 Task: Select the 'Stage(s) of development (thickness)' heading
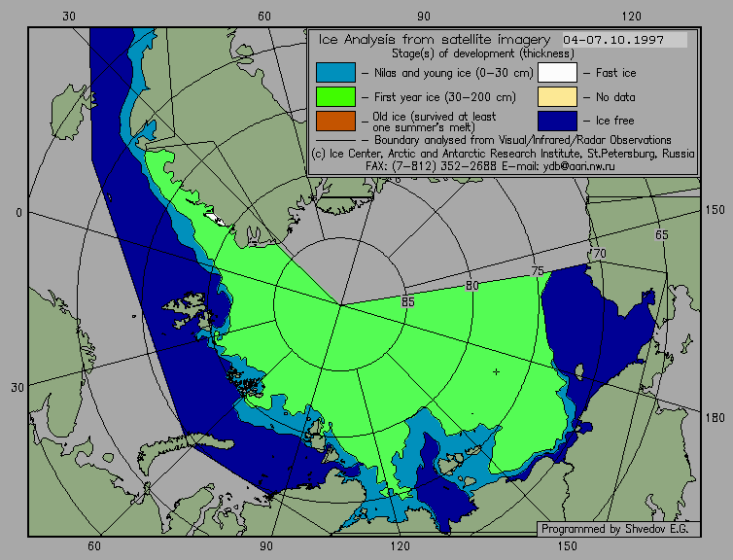click(x=483, y=53)
